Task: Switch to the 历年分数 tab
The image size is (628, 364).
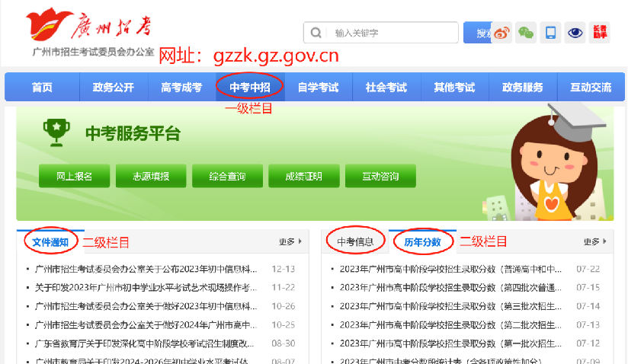Action: point(422,242)
